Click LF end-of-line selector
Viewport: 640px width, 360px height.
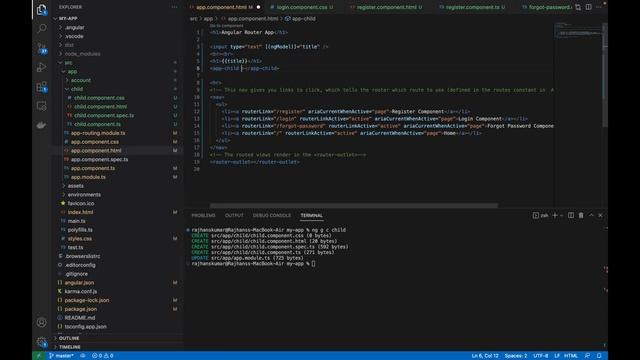click(x=556, y=356)
